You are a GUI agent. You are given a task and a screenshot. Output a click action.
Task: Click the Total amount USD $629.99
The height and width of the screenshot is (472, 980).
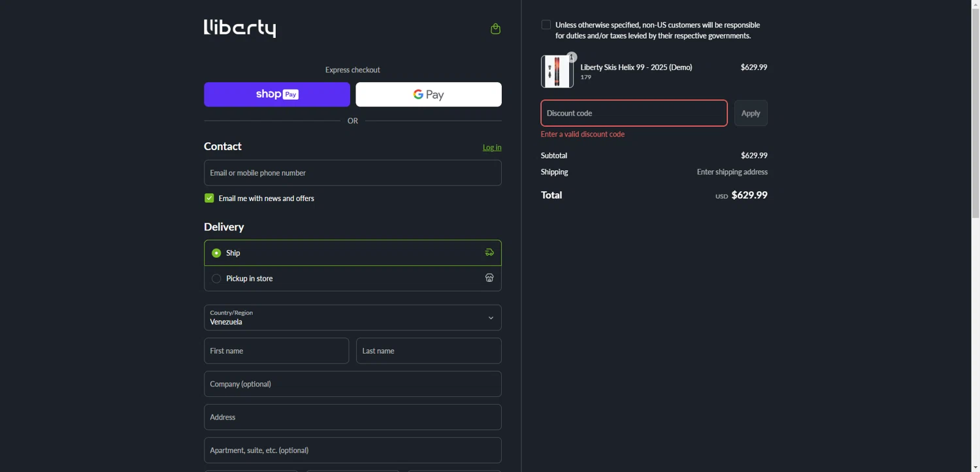[742, 195]
